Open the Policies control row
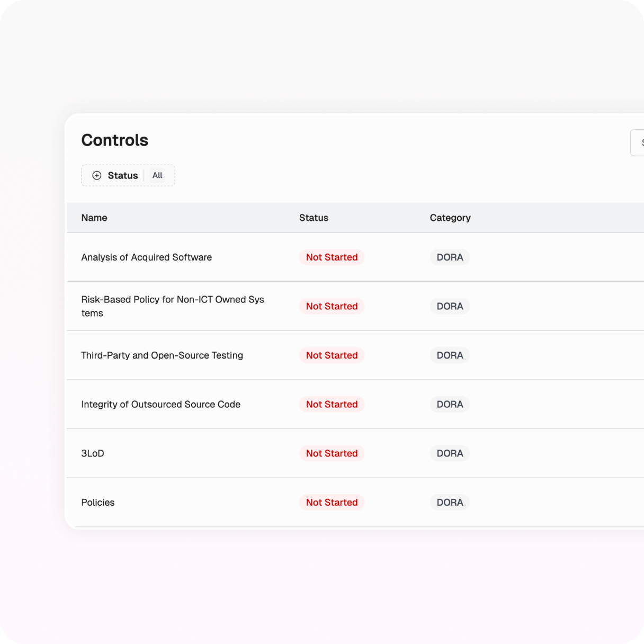Screen dimensions: 644x644 pos(98,503)
